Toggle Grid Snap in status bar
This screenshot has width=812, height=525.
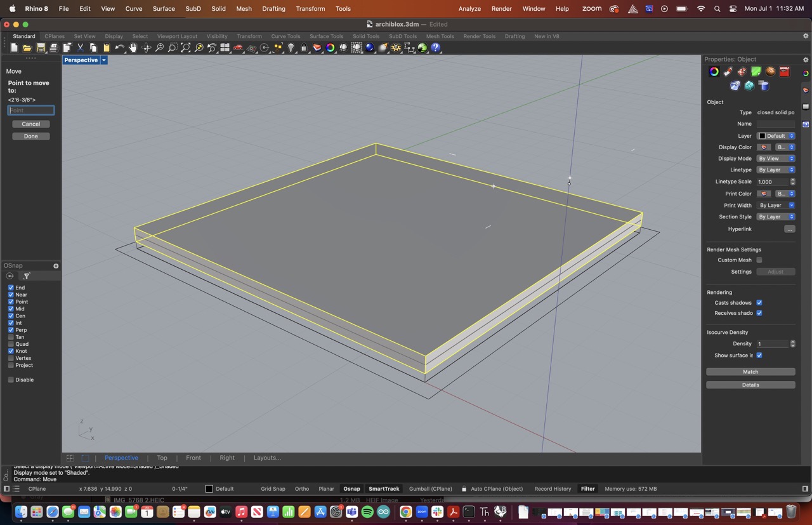point(273,489)
